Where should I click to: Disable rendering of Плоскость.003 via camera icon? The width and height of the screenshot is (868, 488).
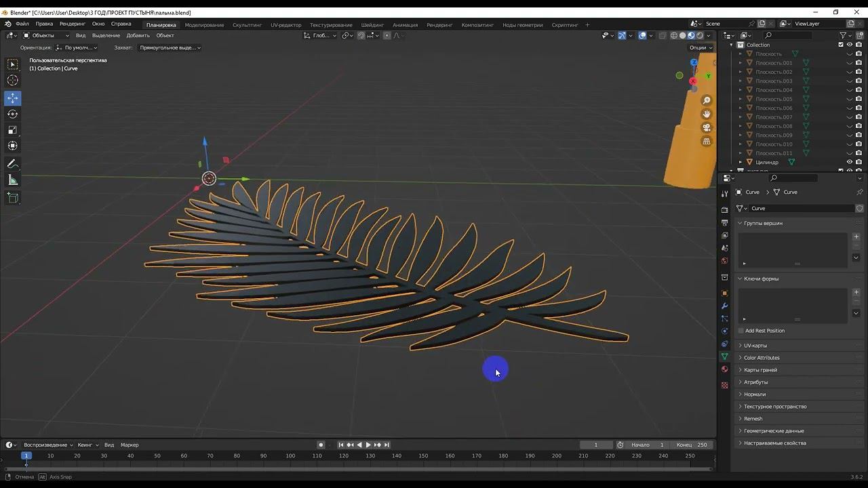[859, 81]
